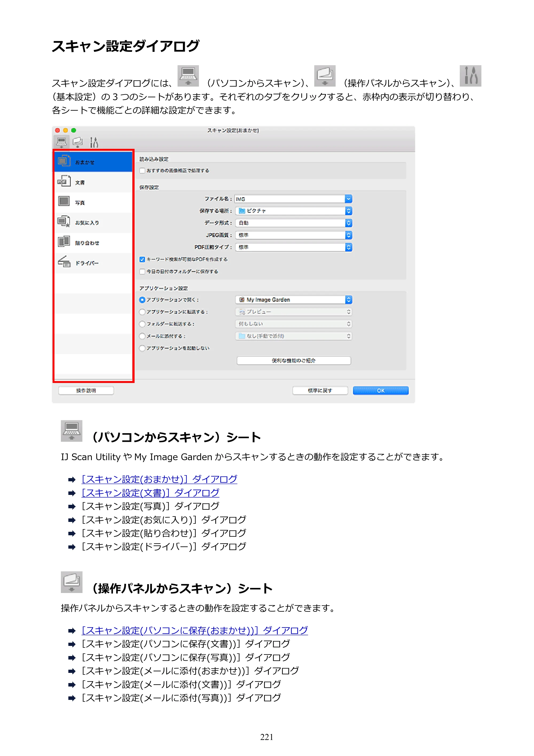This screenshot has width=534, height=756.
Task: Select アプリケーションを起動しない radio button
Action: (142, 348)
